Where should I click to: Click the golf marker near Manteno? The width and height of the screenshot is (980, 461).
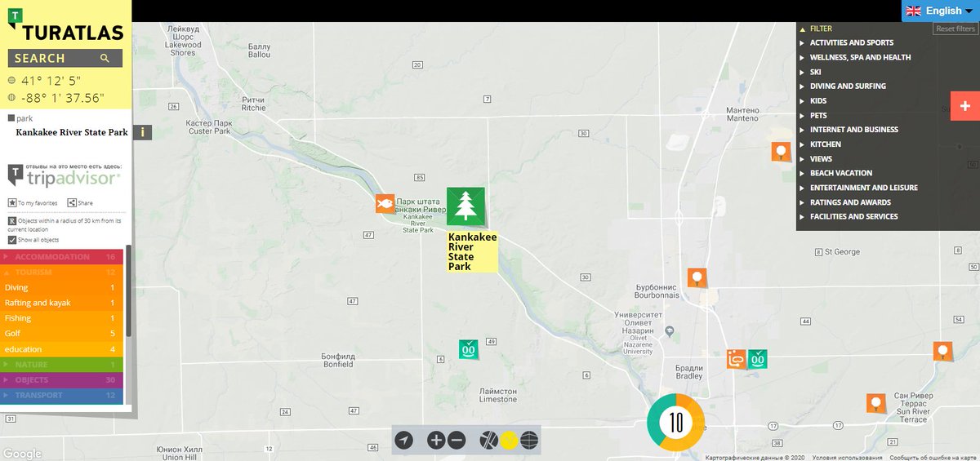pos(782,152)
